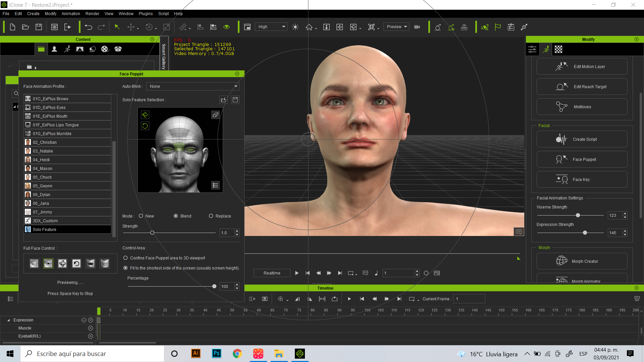Image resolution: width=644 pixels, height=362 pixels.
Task: Click the MixMoves button
Action: click(582, 107)
